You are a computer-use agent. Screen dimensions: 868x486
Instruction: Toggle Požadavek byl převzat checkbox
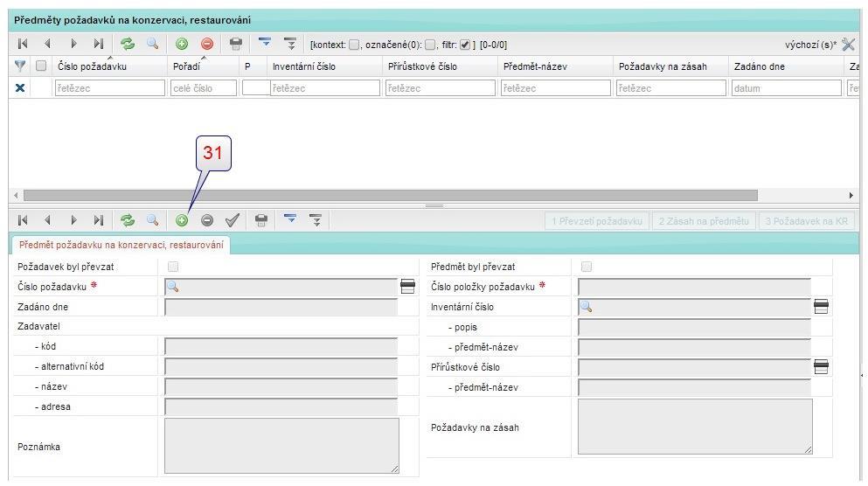tap(173, 267)
